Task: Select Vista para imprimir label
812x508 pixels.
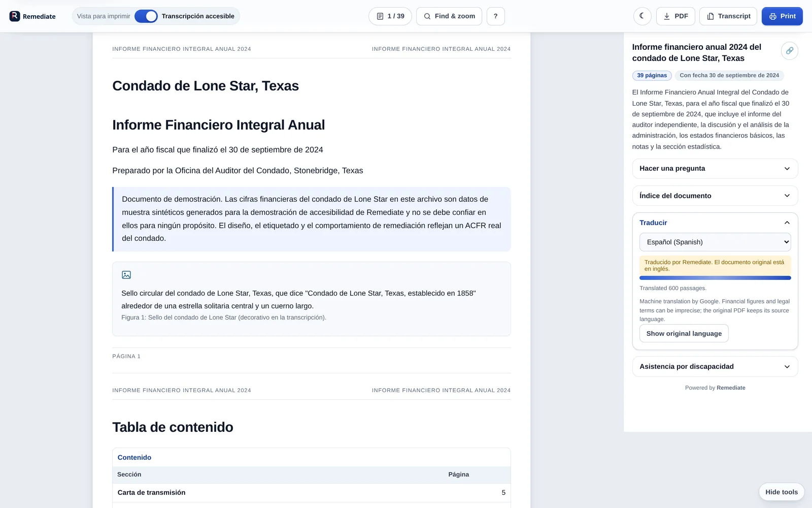Action: (x=104, y=16)
